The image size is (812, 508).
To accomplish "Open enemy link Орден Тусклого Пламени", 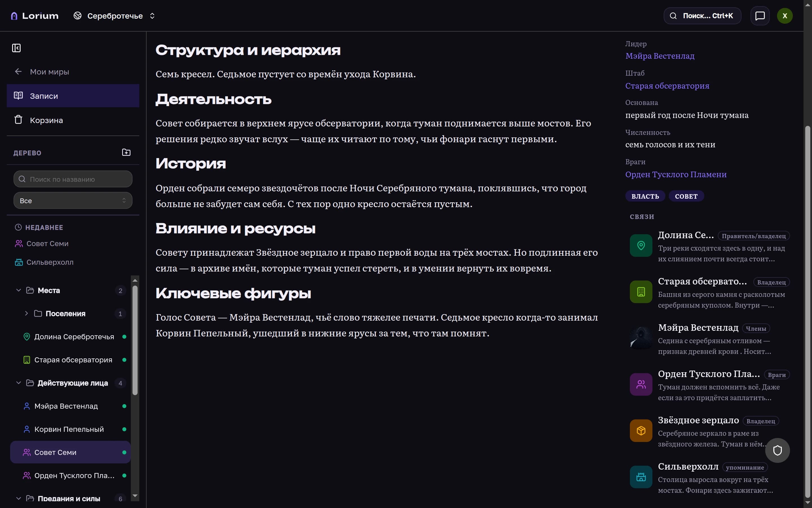I will point(676,174).
